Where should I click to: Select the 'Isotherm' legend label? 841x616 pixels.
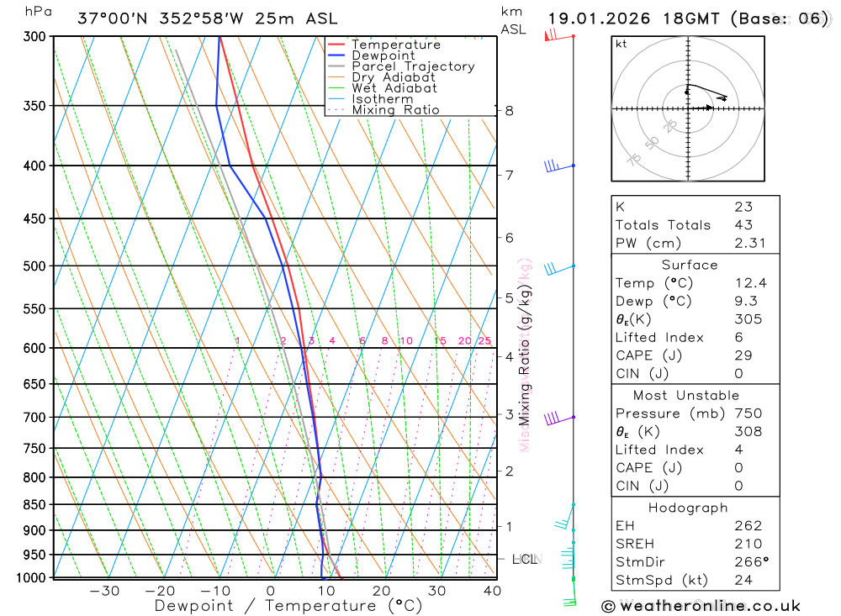(x=383, y=99)
